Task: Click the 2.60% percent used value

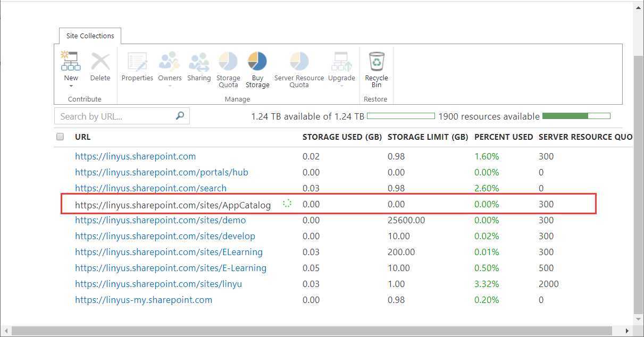Action: pos(487,188)
